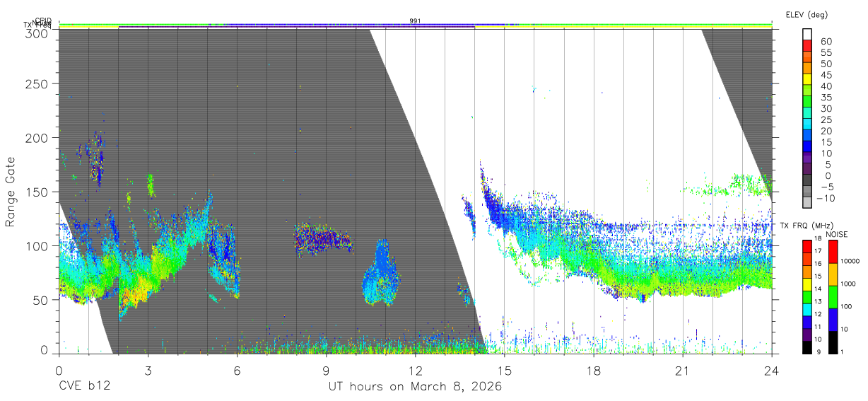Click the 3 tick on UT hours axis
Viewport: 868px width, 401px height.
[x=148, y=371]
